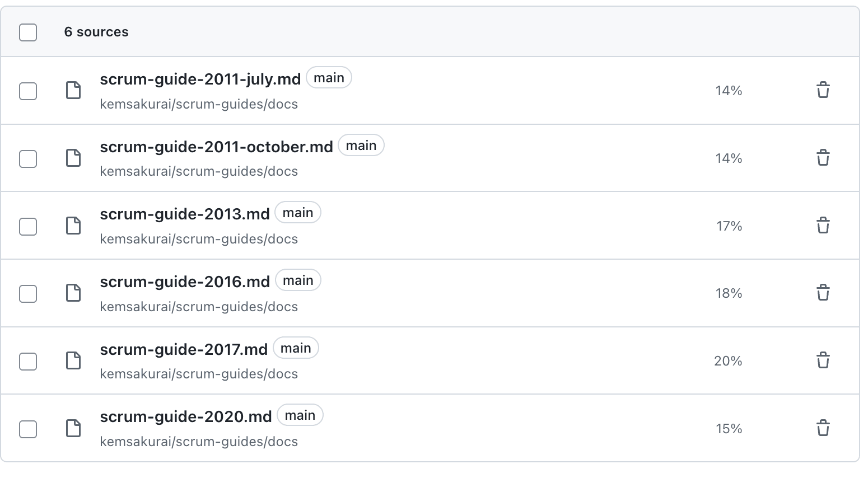The width and height of the screenshot is (868, 478).
Task: Check the scrum-guide-2011-october.md checkbox
Action: pyautogui.click(x=27, y=158)
